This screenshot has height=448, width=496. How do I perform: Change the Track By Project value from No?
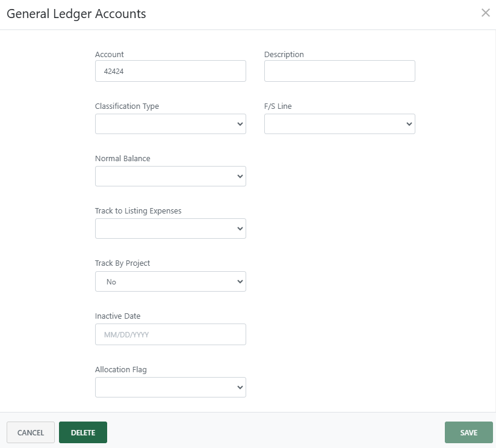pyautogui.click(x=170, y=281)
